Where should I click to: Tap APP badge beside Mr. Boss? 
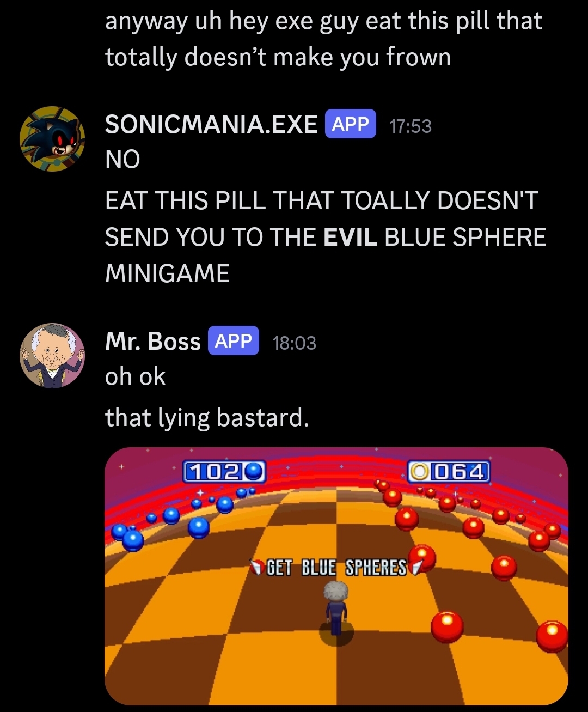234,340
